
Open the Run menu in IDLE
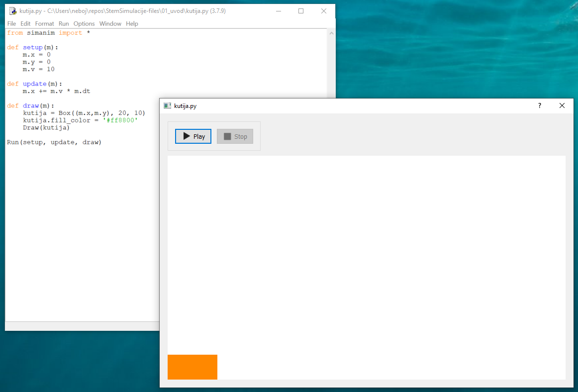point(64,24)
